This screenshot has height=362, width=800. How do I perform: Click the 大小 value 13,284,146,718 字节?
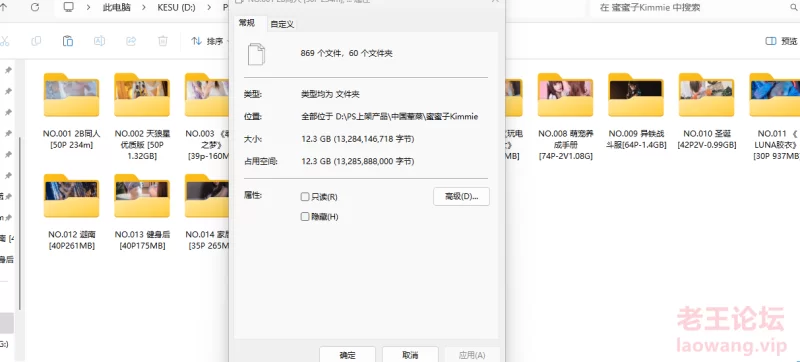click(x=358, y=139)
